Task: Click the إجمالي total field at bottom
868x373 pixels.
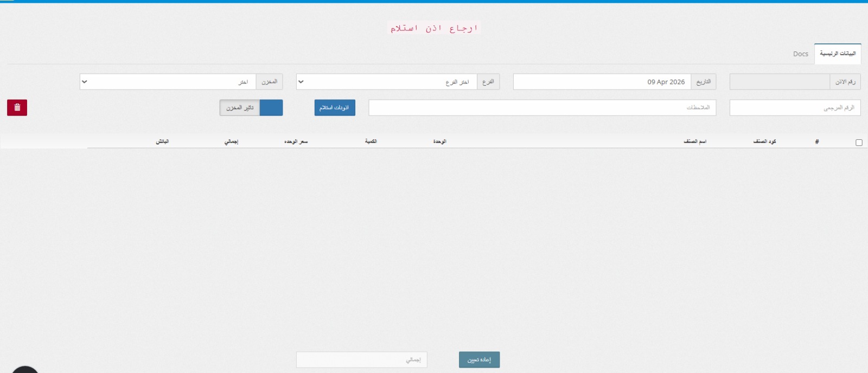Action: (x=362, y=359)
